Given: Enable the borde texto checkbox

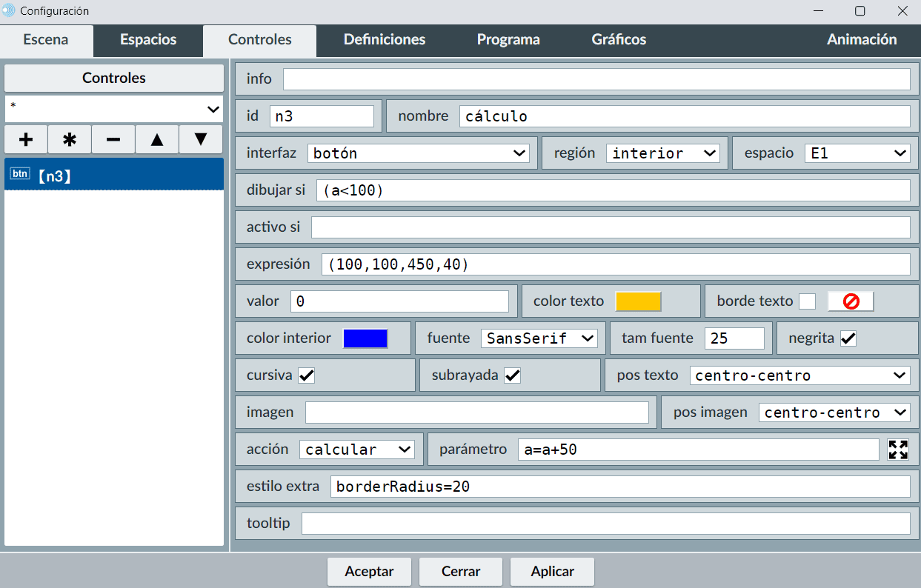Looking at the screenshot, I should 807,301.
